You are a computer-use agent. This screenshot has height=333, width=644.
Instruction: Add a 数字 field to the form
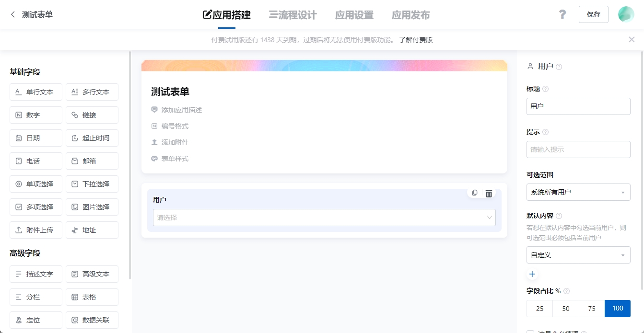click(35, 115)
